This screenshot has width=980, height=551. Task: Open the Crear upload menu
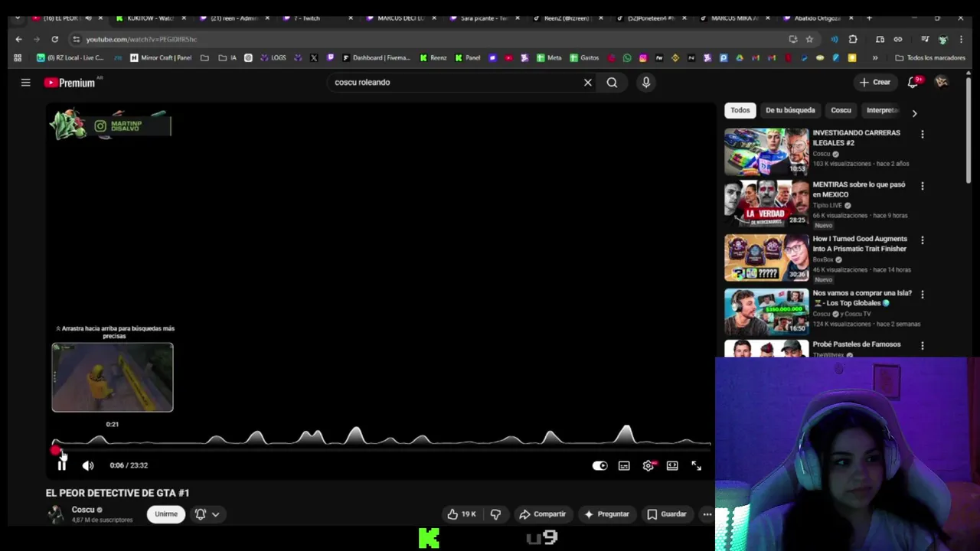[x=874, y=82]
